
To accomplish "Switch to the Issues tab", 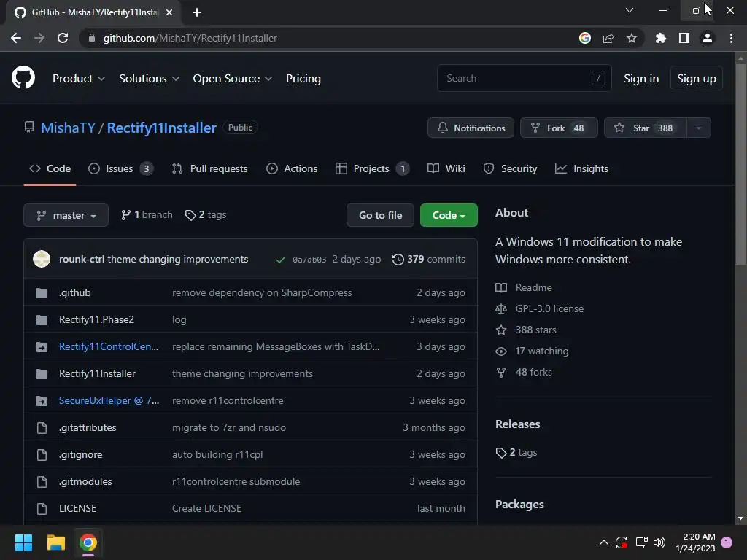I will click(x=120, y=168).
